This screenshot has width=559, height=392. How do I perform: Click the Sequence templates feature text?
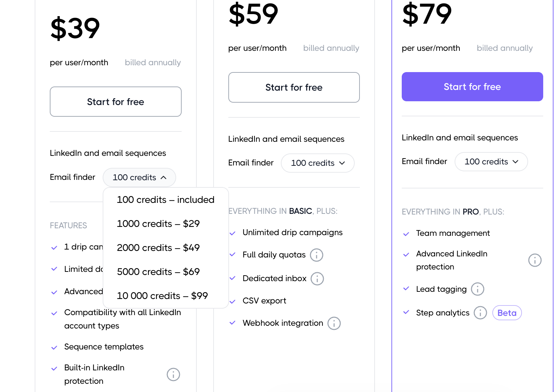[x=104, y=347]
